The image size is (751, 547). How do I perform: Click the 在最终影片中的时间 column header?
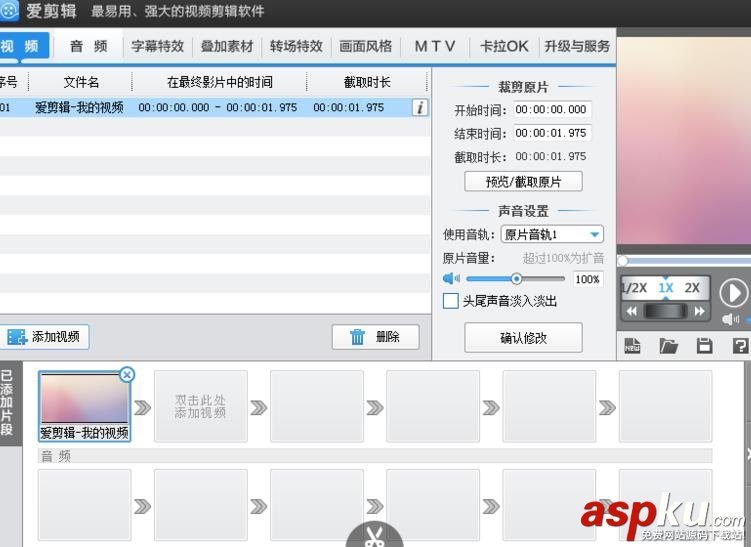point(219,82)
